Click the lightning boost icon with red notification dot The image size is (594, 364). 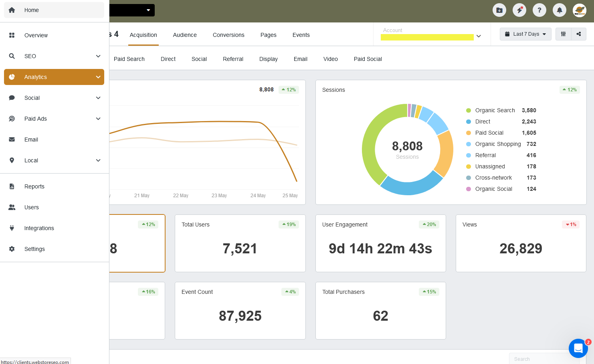[519, 10]
